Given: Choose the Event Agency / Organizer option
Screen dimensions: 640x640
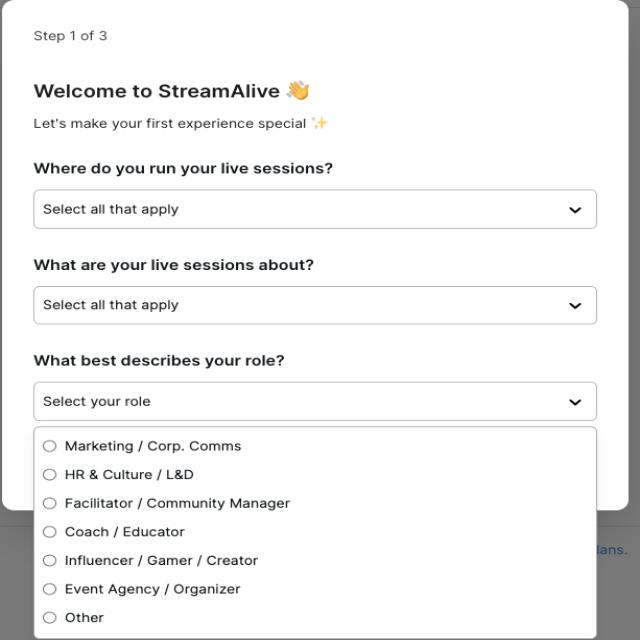Looking at the screenshot, I should click(49, 589).
